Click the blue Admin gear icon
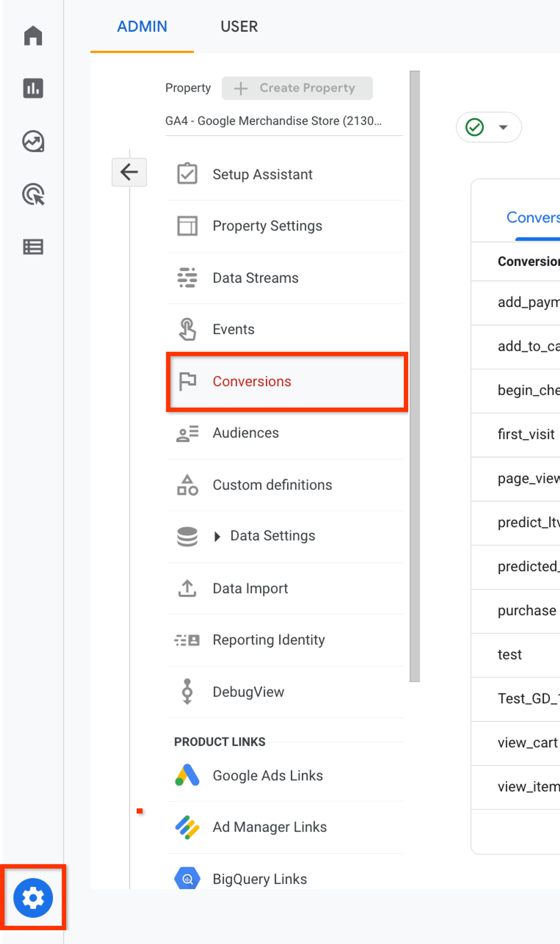 click(33, 898)
